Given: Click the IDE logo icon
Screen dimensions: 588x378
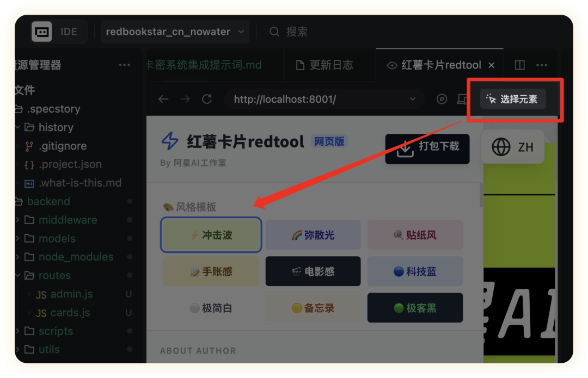Looking at the screenshot, I should tap(41, 32).
